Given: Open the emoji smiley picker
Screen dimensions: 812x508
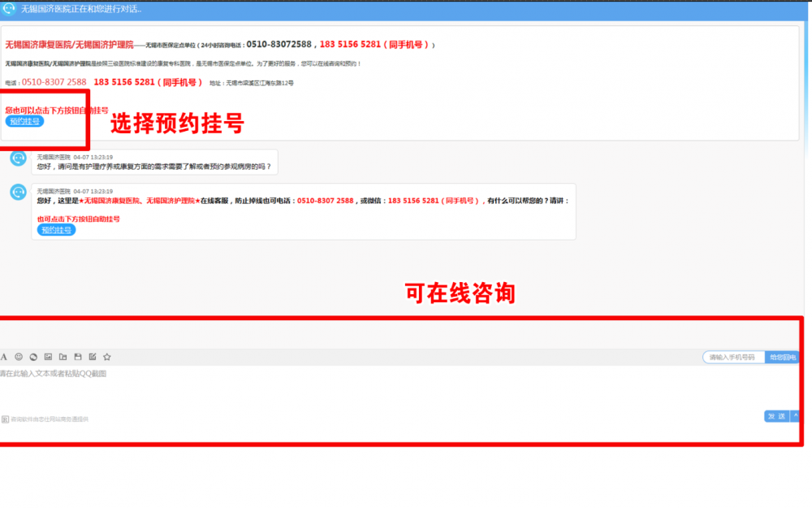Looking at the screenshot, I should [x=19, y=357].
